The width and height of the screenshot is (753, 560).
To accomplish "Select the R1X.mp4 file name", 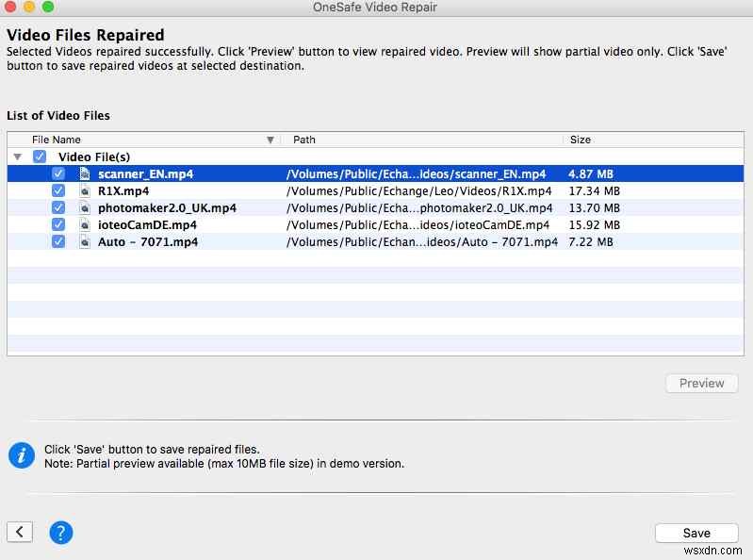I will coord(123,191).
